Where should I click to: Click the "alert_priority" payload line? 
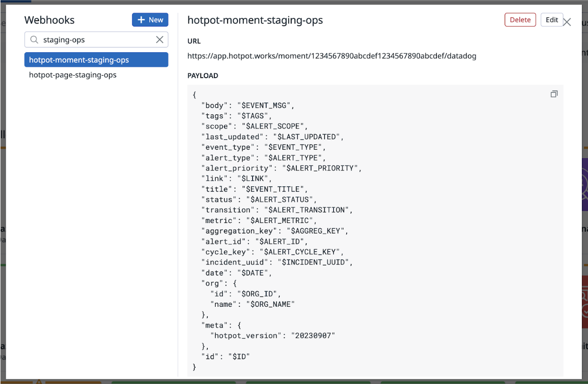[x=281, y=168]
